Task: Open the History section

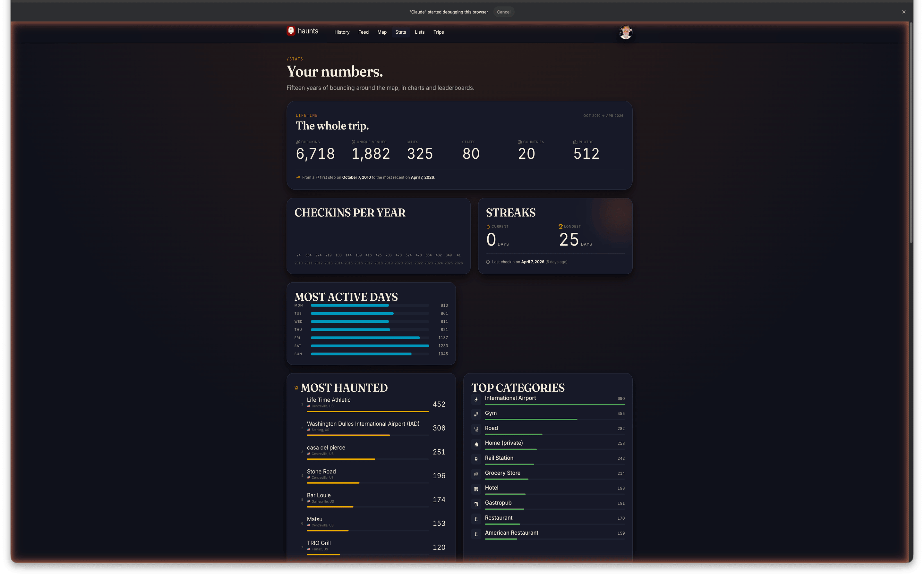Action: tap(342, 32)
